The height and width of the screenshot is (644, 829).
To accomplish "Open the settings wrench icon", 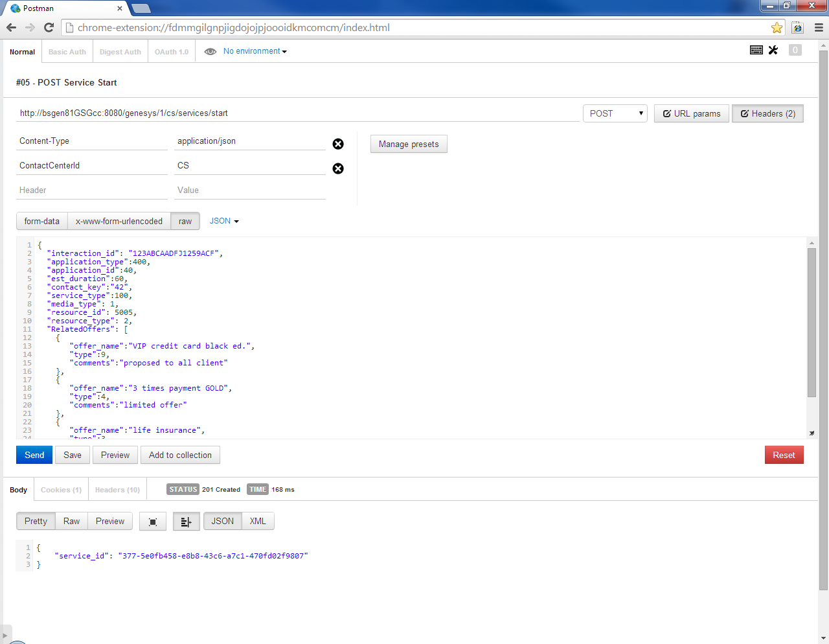I will click(773, 50).
